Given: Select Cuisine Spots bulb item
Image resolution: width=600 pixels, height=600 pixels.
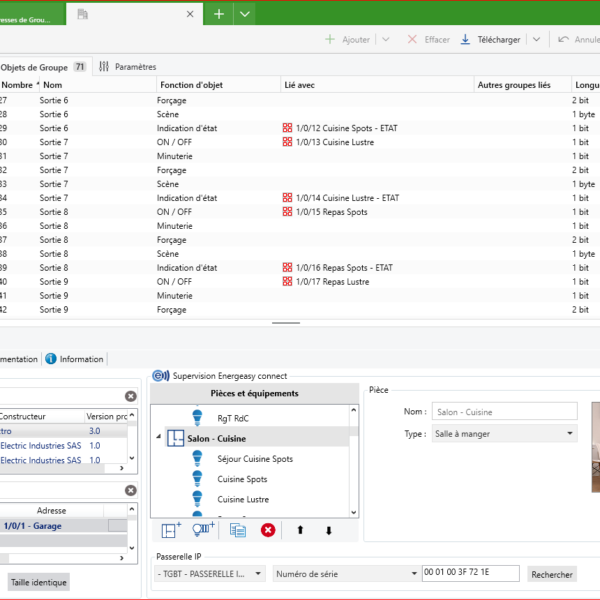Looking at the screenshot, I should click(x=245, y=479).
